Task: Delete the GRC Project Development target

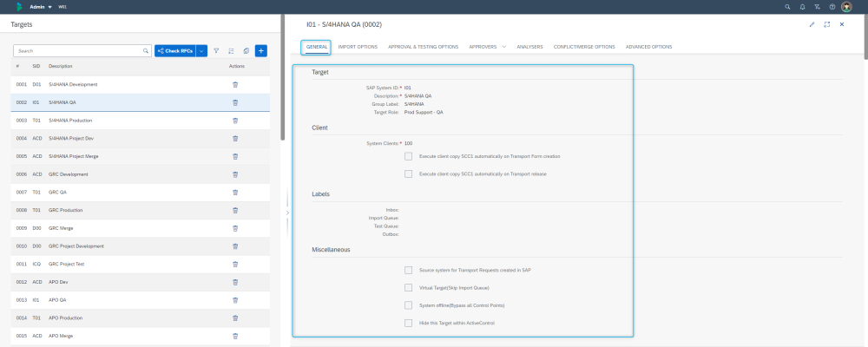Action: (235, 246)
